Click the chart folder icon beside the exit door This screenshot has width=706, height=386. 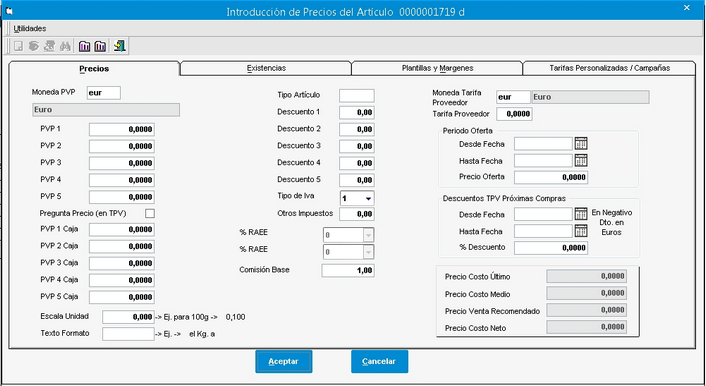[100, 46]
